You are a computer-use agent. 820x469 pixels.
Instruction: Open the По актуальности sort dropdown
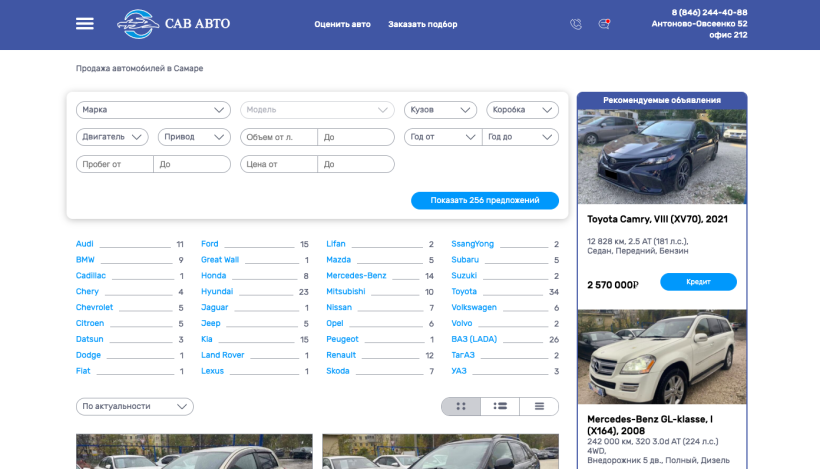(134, 406)
